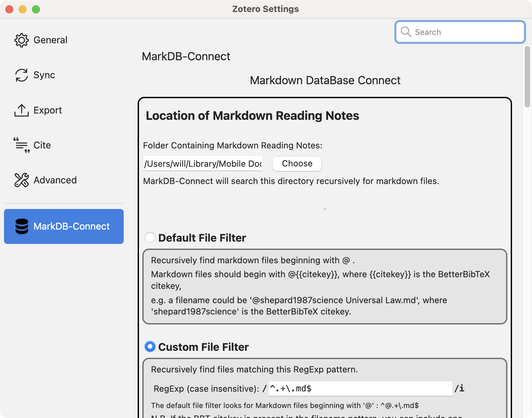
Task: Click the MarkDB-Connect database icon
Action: tap(22, 226)
